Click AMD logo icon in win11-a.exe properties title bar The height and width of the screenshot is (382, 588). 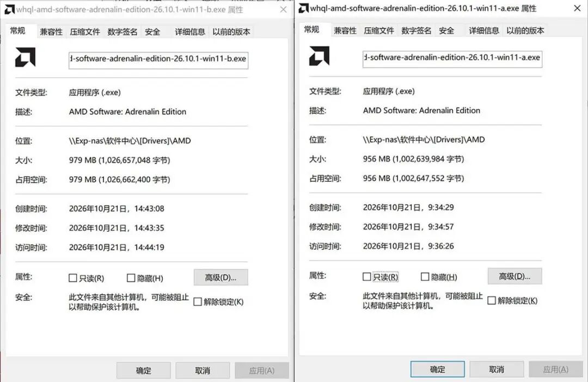coord(304,8)
